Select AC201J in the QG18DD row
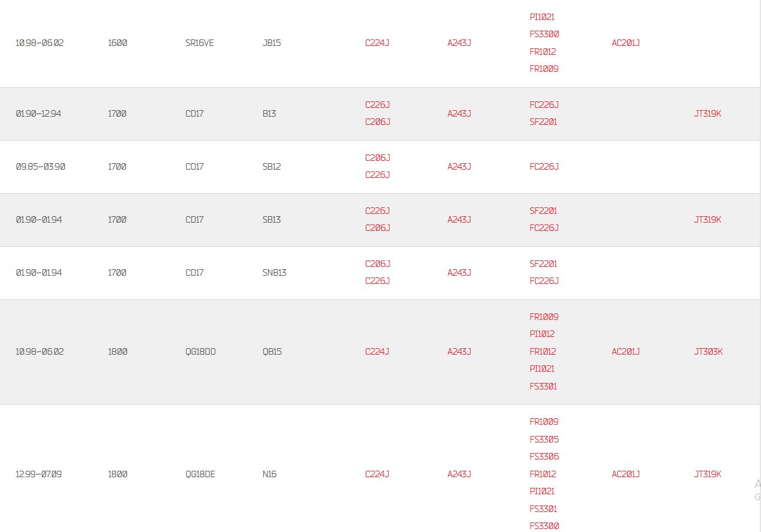The width and height of the screenshot is (761, 532). 626,352
